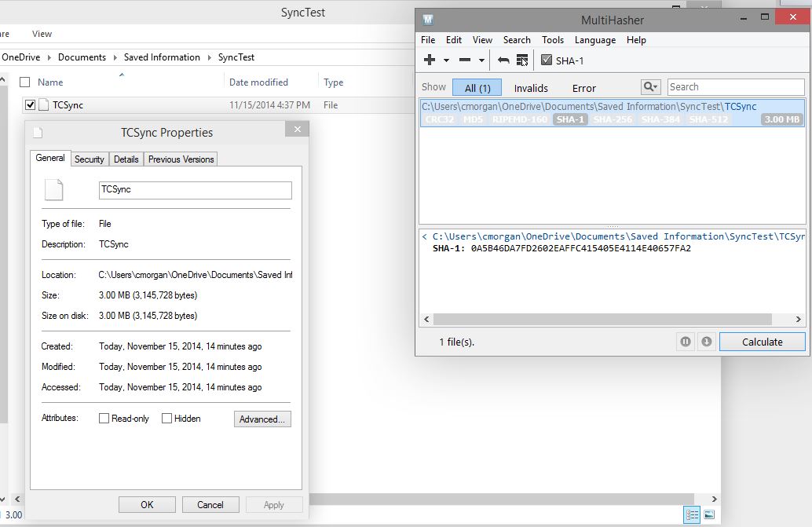Click the MD5 hash tag
Screen dimensions: 812x527
(473, 119)
